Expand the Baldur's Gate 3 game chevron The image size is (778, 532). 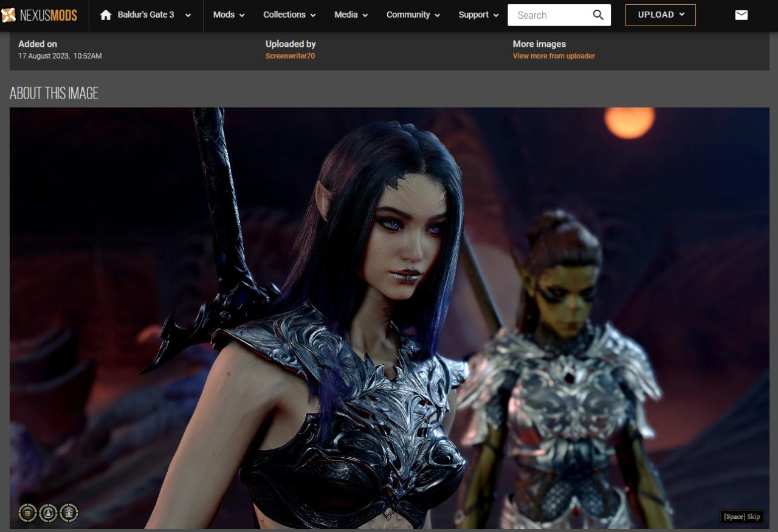coord(188,15)
